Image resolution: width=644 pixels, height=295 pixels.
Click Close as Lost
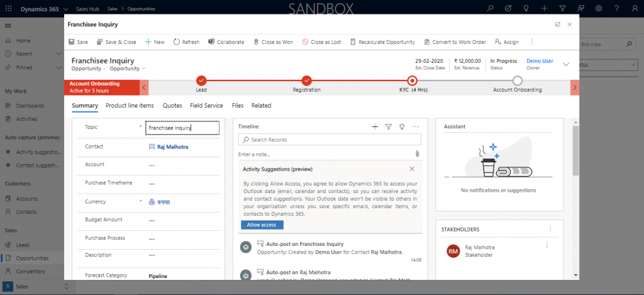click(321, 42)
